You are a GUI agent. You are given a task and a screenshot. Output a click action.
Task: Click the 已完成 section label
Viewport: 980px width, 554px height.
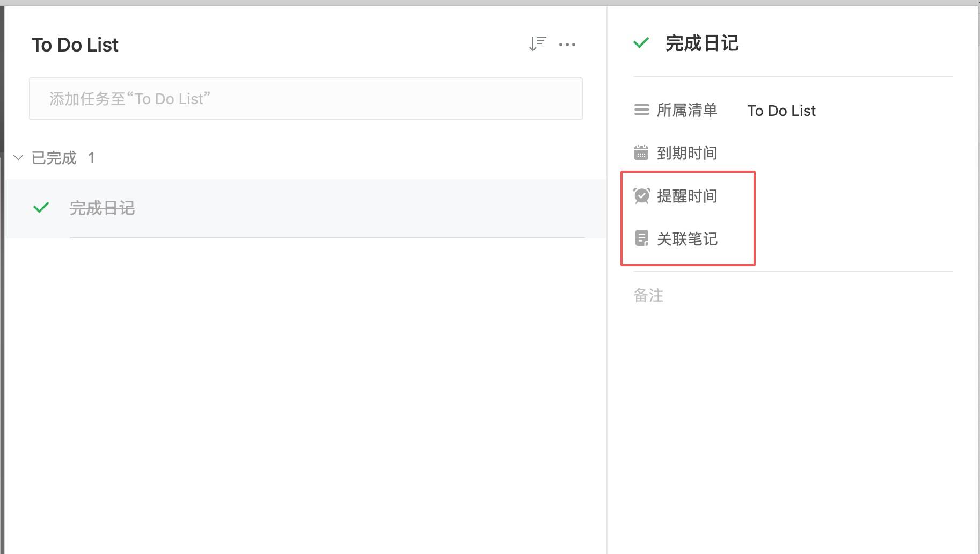click(x=54, y=158)
